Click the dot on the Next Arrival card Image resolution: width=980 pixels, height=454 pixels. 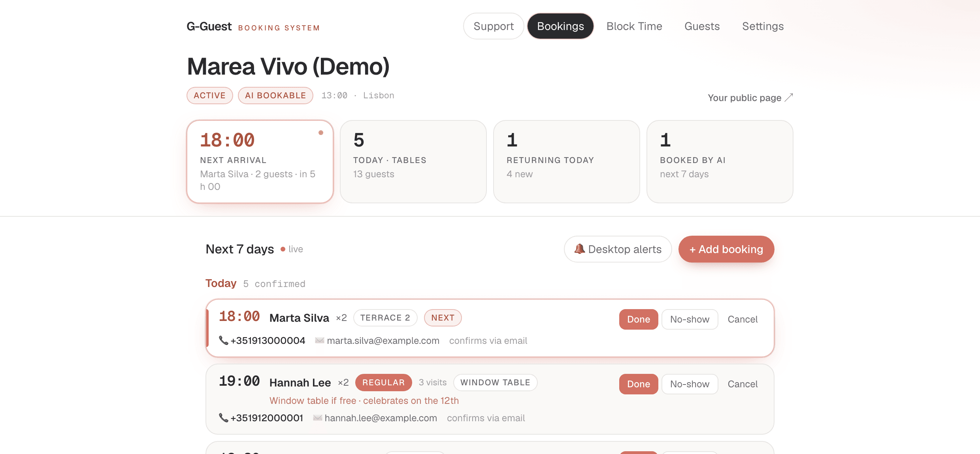tap(321, 133)
